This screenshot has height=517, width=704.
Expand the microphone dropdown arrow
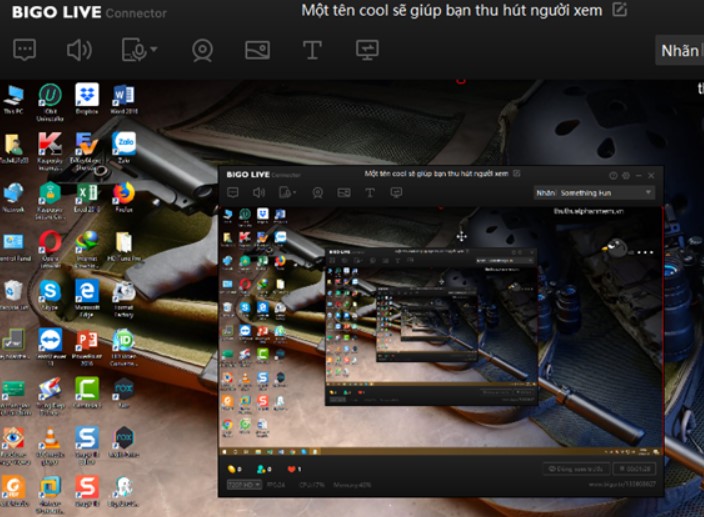pos(153,50)
